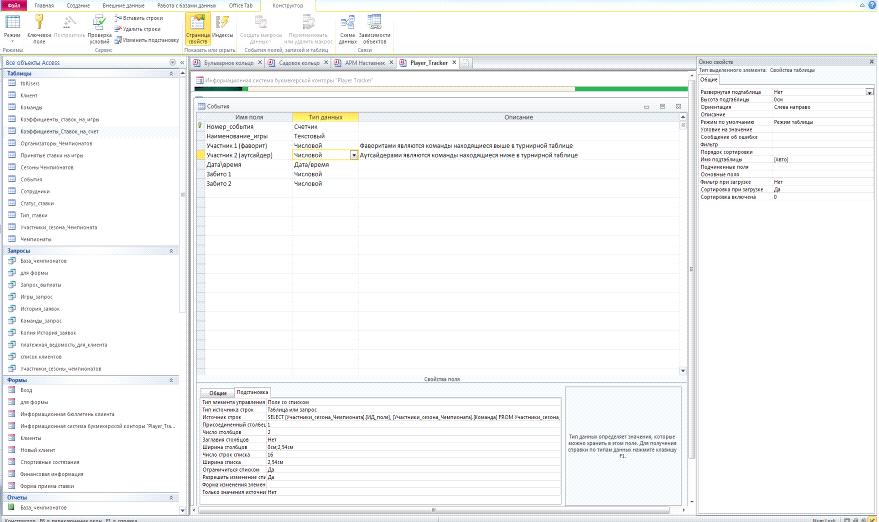Viewport: 879px width, 522px height.
Task: Select the Клиент table in navigation pane
Action: [29, 95]
